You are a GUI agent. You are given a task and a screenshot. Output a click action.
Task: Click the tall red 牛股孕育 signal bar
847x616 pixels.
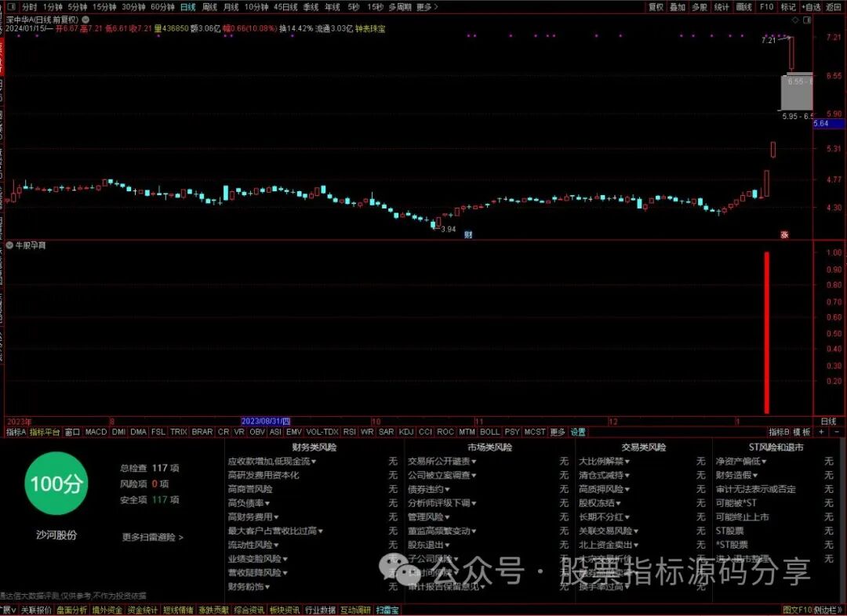(766, 332)
